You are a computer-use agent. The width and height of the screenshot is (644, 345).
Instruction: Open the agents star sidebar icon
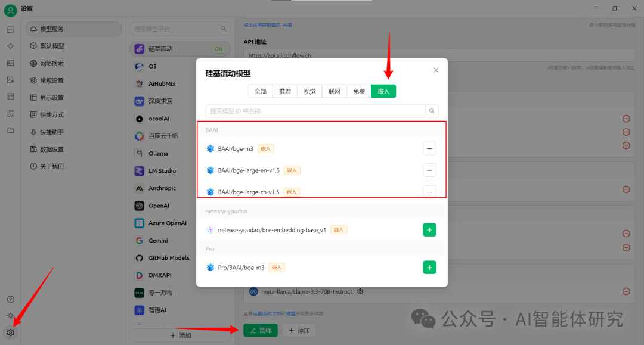[11, 46]
